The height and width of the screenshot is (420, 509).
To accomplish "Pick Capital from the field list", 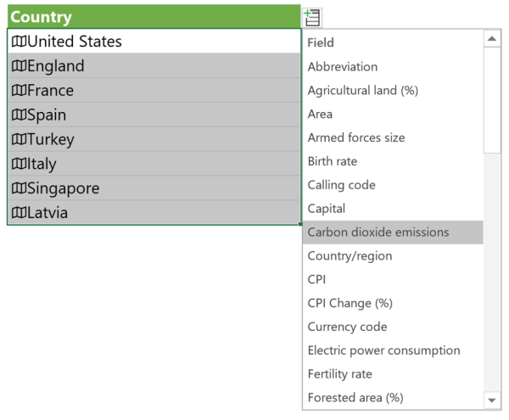I will pyautogui.click(x=327, y=209).
